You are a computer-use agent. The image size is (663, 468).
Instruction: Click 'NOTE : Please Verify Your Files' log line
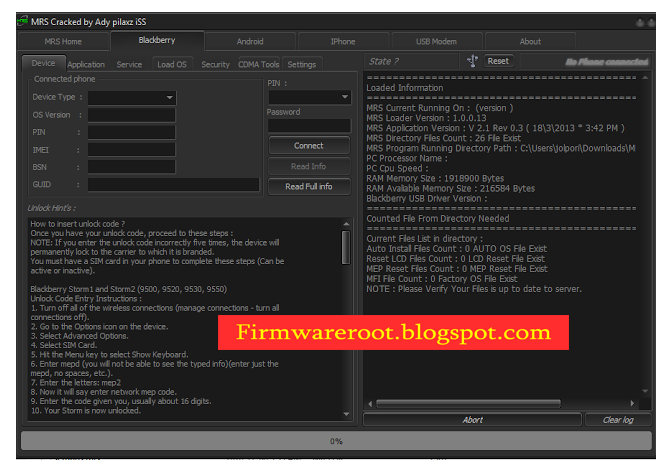[x=474, y=289]
